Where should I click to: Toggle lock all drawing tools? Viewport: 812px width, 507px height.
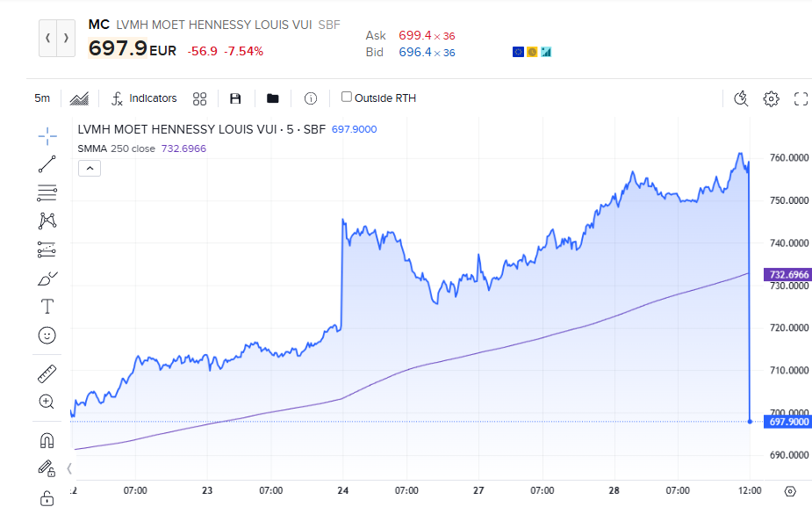click(x=47, y=498)
